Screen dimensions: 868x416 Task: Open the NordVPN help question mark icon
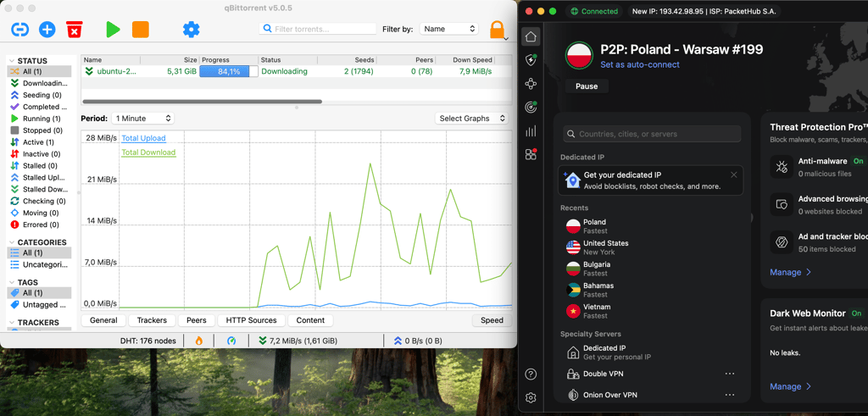(531, 374)
